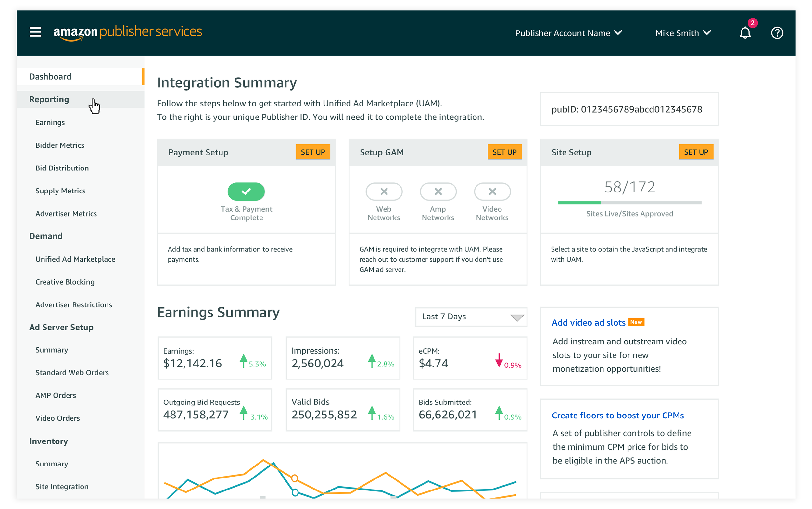
Task: Click the notifications bell icon
Action: click(x=745, y=33)
